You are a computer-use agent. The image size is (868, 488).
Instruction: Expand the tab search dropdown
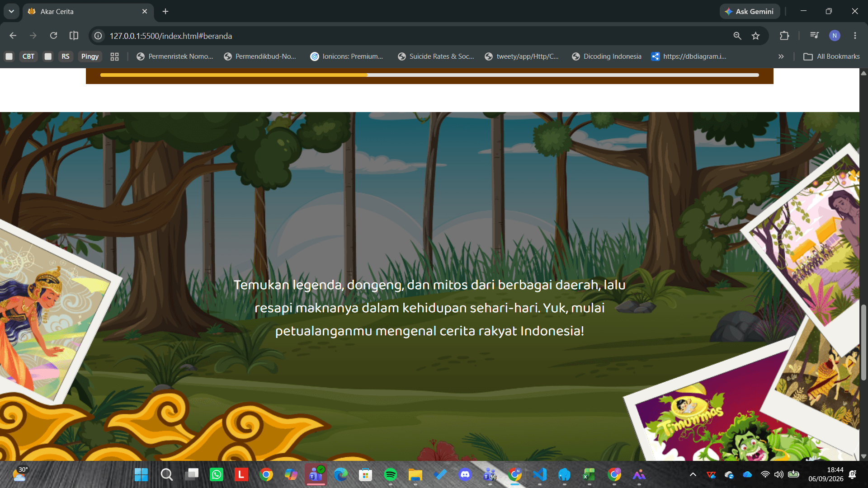click(x=11, y=11)
